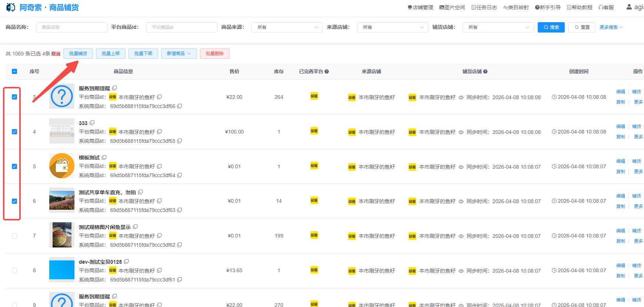This screenshot has height=307, width=644.
Task: Open the user account icon at top right
Action: (629, 7)
